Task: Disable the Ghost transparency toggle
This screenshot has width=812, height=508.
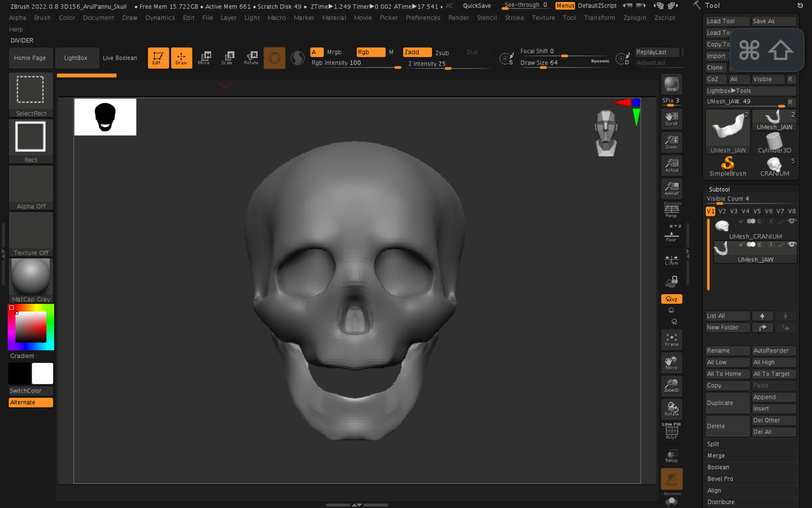Action: [671, 479]
